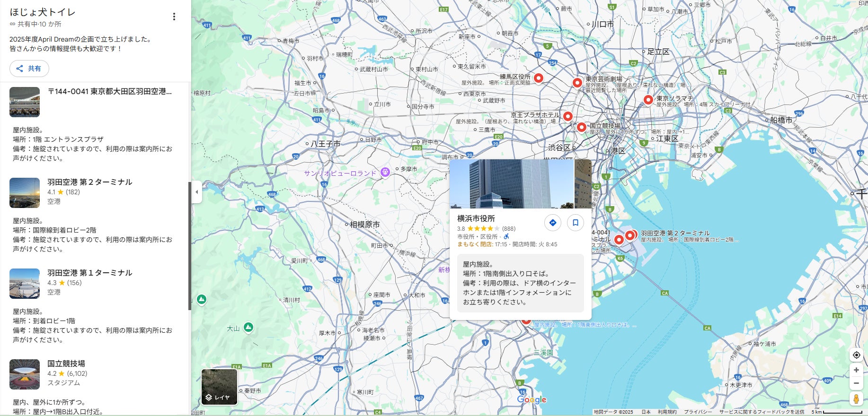Click the 東京ソラマチ map label text

pyautogui.click(x=674, y=98)
